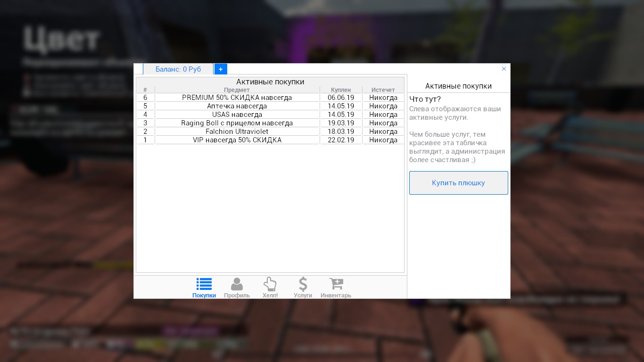Screen dimensions: 644x362
Task: Open the Покупки list icon
Action: tap(204, 284)
